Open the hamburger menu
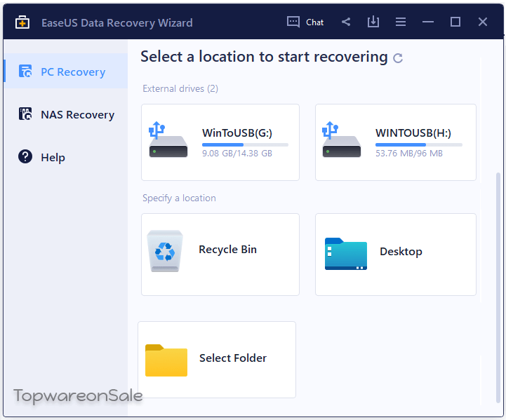The width and height of the screenshot is (506, 420). point(401,22)
